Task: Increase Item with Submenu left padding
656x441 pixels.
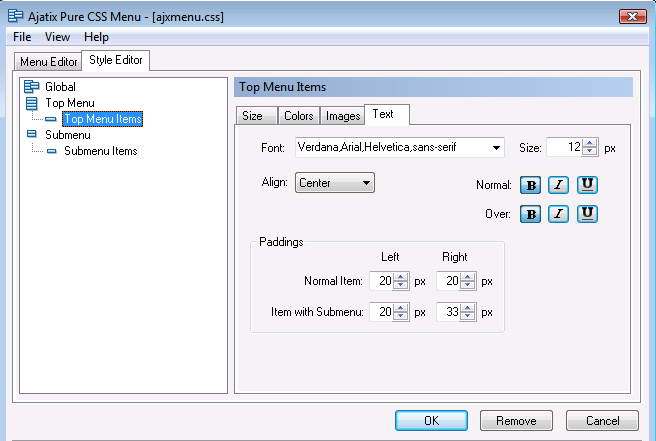Action: pos(401,308)
